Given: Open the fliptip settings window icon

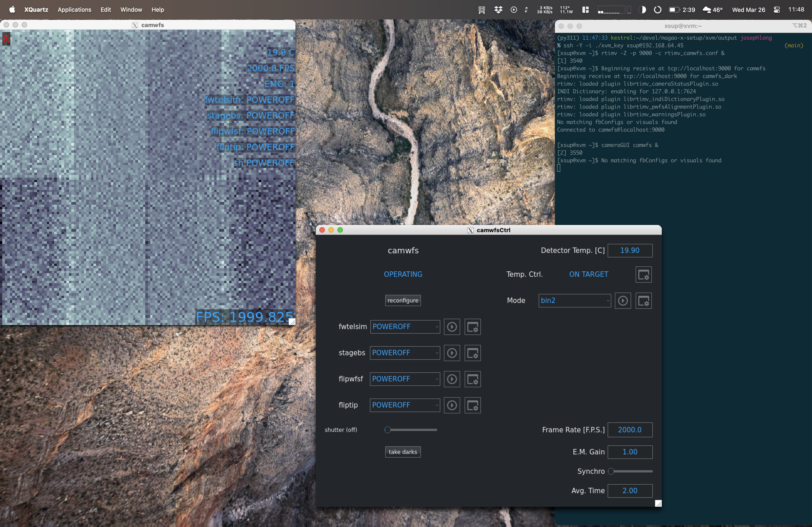Looking at the screenshot, I should tap(473, 405).
